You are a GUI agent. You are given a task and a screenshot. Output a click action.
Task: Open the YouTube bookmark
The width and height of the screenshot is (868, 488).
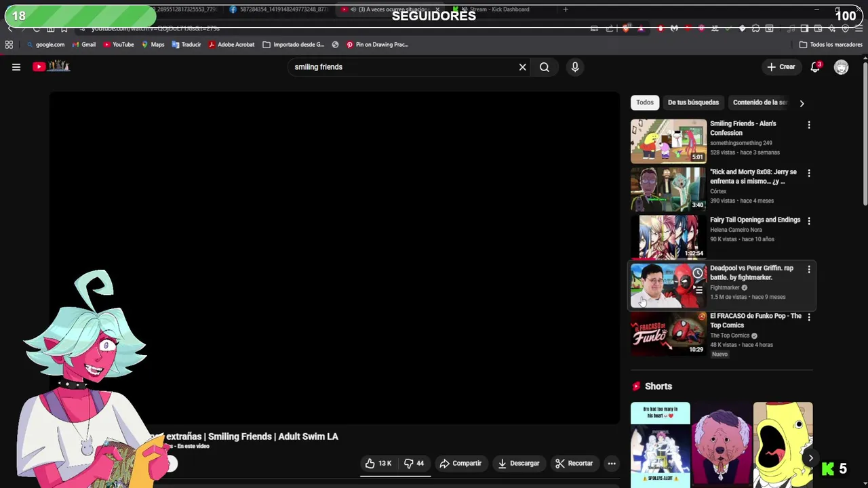118,45
